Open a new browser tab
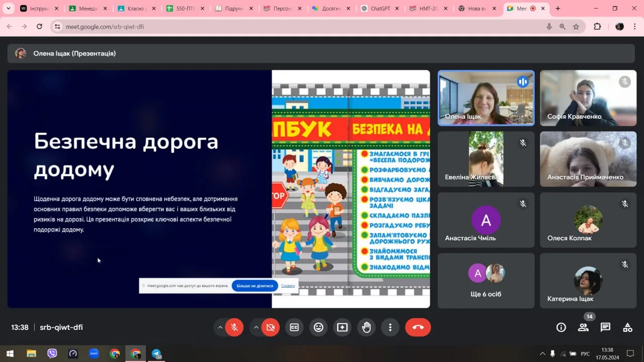 558,9
